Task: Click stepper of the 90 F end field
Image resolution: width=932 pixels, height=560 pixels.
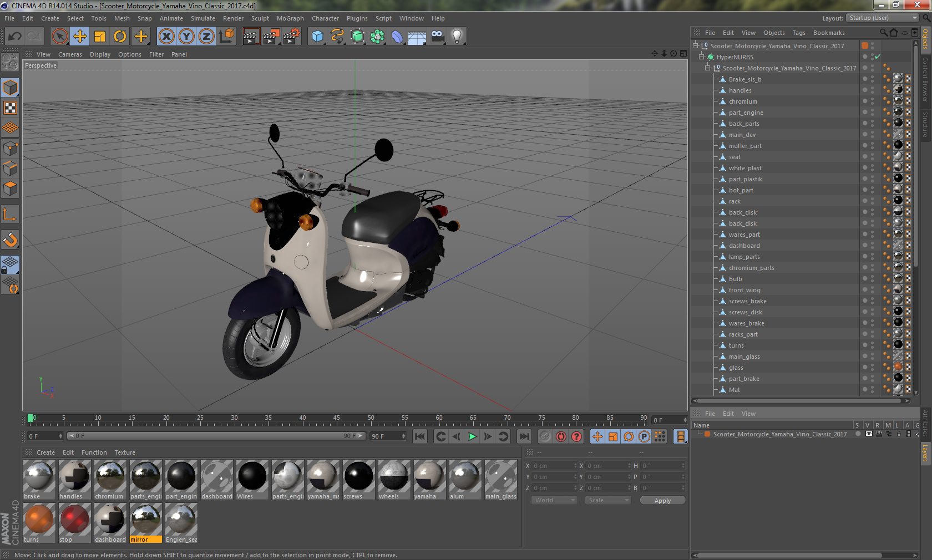Action: tap(403, 436)
